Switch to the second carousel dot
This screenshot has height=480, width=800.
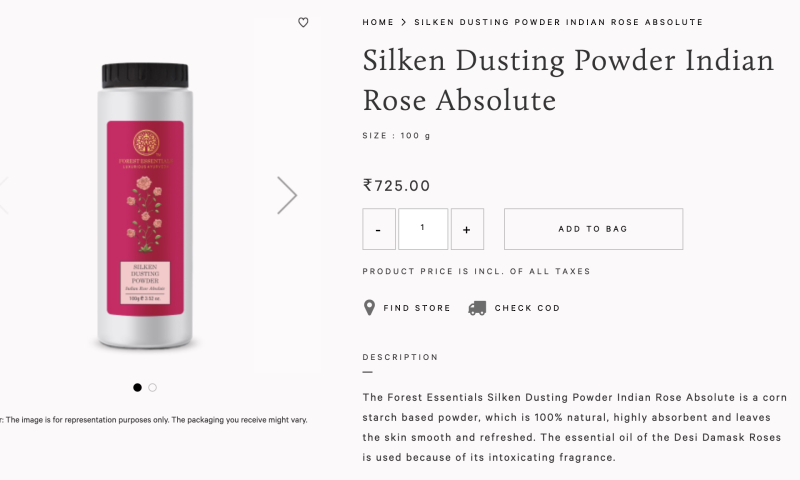point(153,387)
